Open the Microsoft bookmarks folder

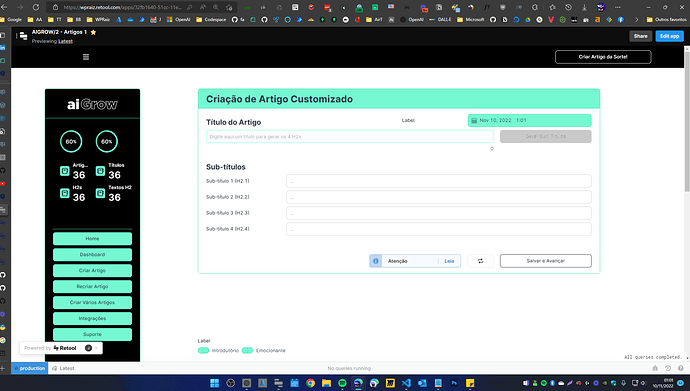click(x=470, y=19)
